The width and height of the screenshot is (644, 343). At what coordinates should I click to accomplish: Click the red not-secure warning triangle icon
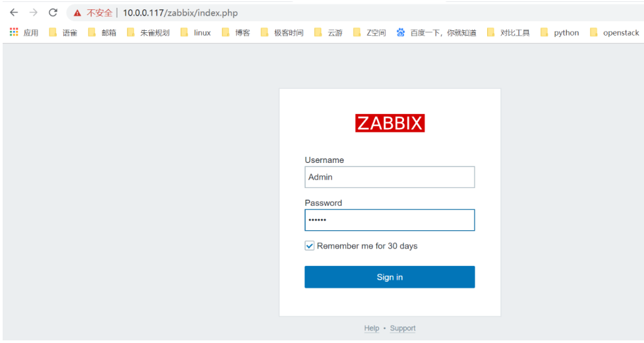pyautogui.click(x=77, y=13)
